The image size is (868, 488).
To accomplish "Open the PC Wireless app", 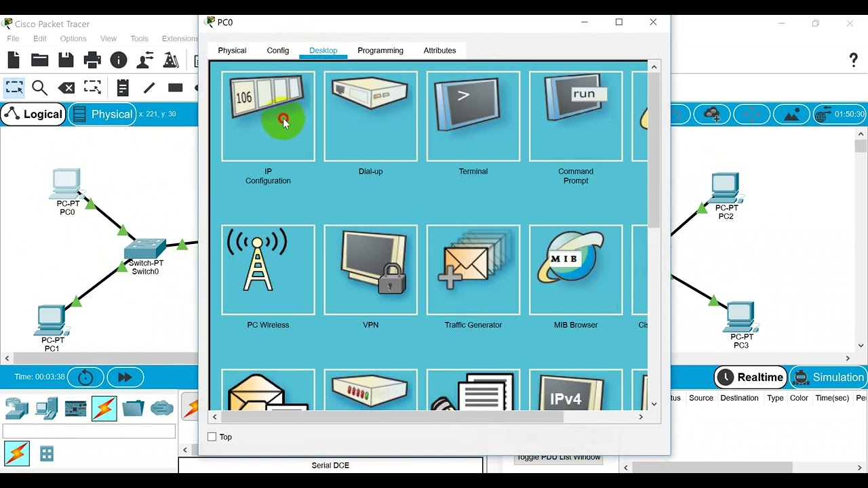I will 268,270.
